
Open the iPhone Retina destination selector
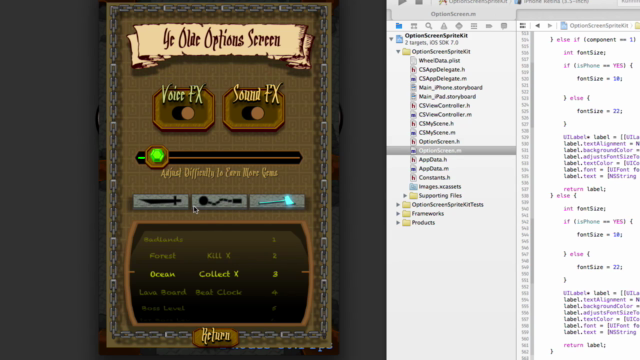[551, 2]
